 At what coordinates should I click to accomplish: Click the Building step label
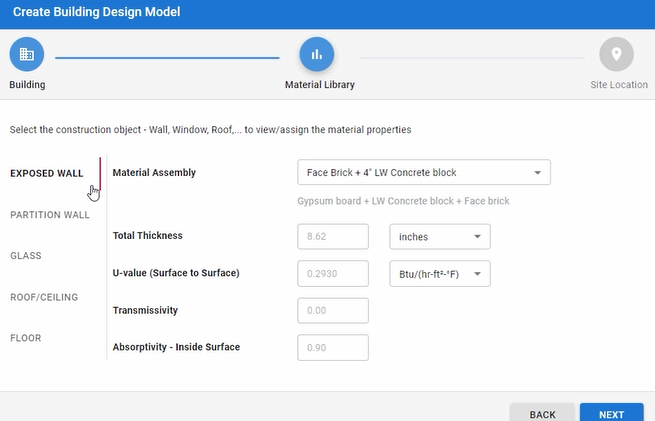pyautogui.click(x=27, y=85)
